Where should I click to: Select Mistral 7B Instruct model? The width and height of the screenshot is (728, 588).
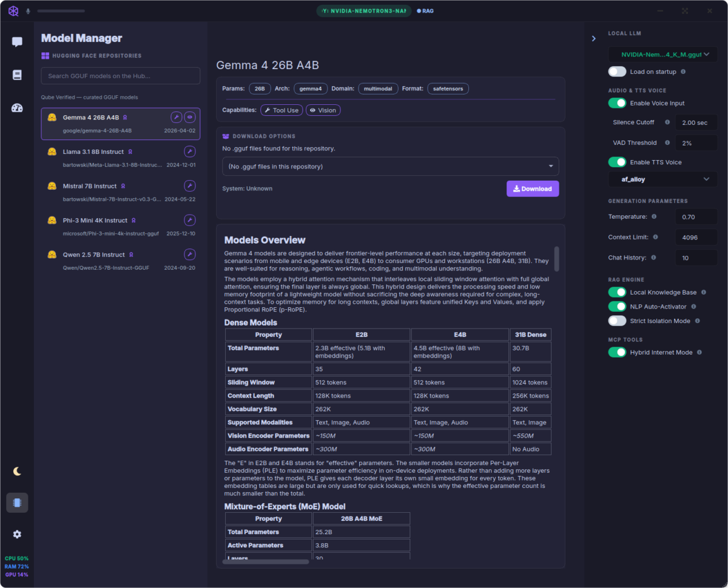point(121,192)
